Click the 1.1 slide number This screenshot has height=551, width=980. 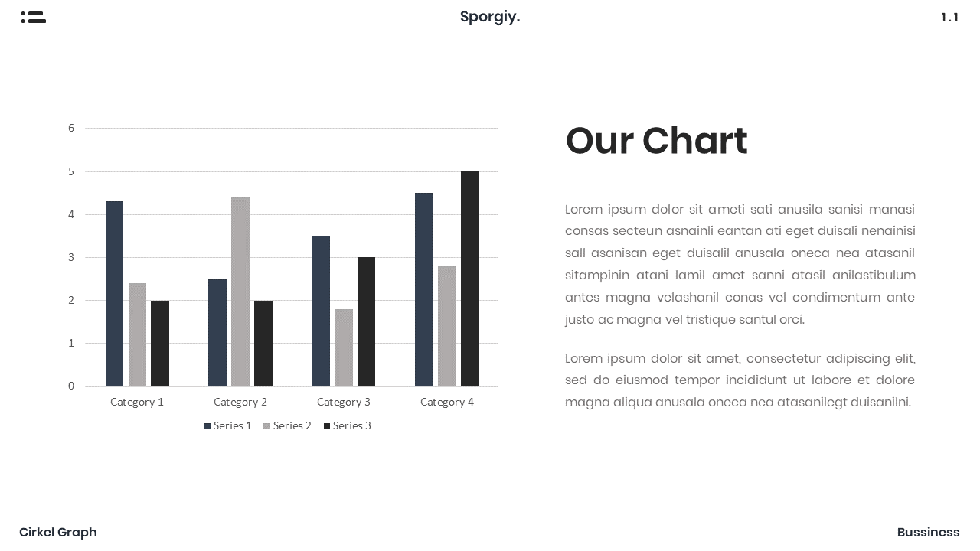949,18
